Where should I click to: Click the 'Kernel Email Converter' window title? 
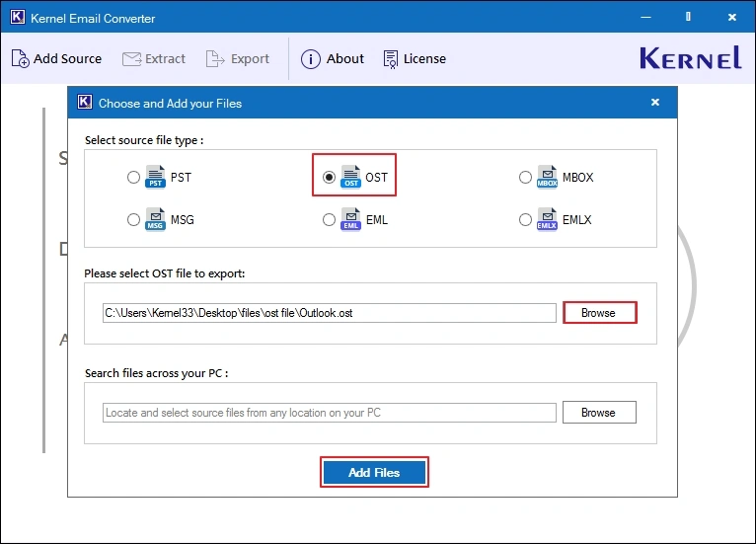tap(93, 19)
